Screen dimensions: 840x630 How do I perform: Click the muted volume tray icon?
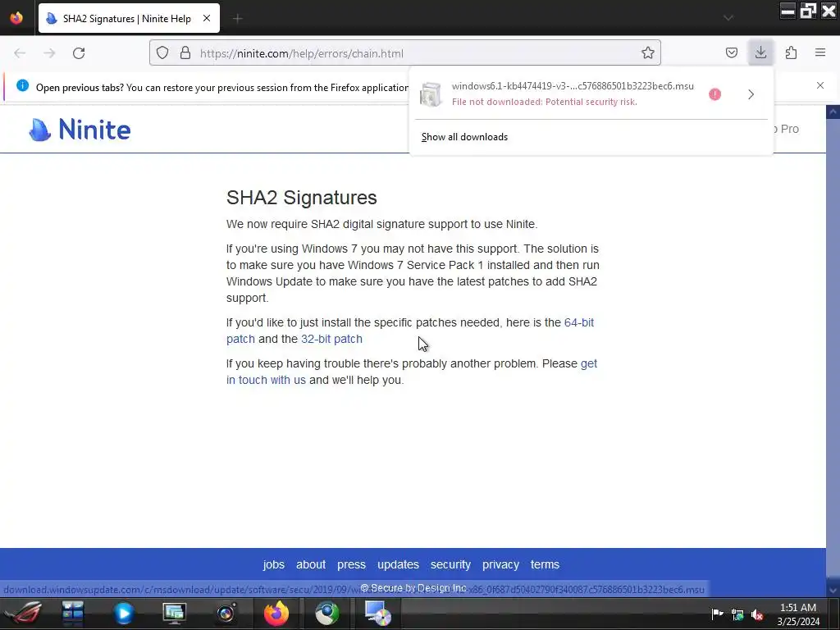click(757, 614)
